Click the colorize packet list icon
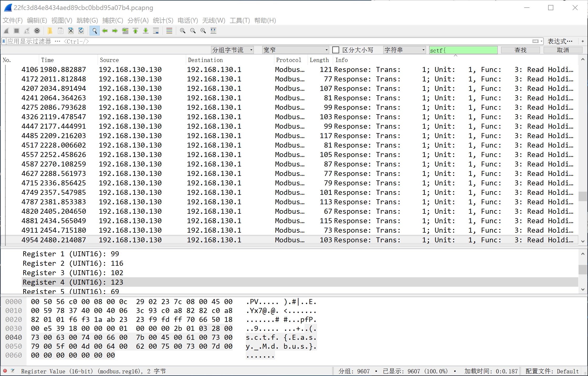The image size is (588, 376). (169, 31)
